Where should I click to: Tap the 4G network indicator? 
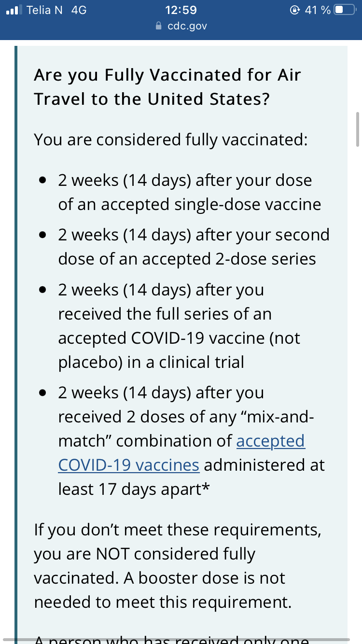[x=79, y=10]
